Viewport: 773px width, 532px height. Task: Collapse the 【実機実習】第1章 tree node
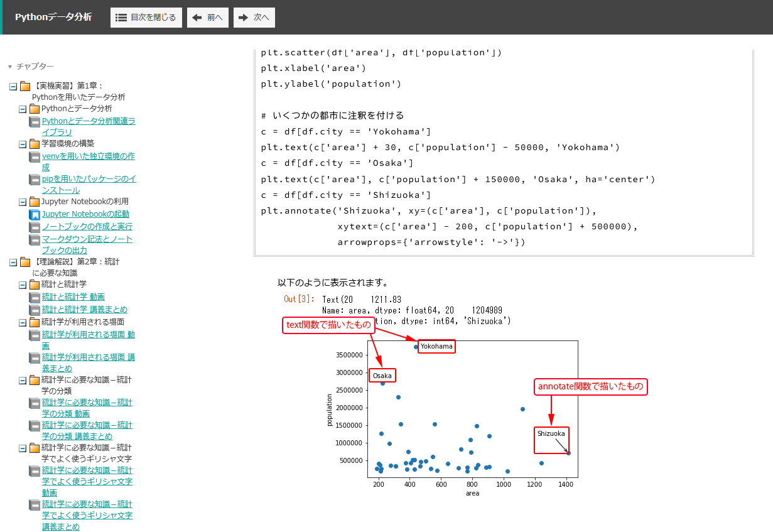pos(13,86)
